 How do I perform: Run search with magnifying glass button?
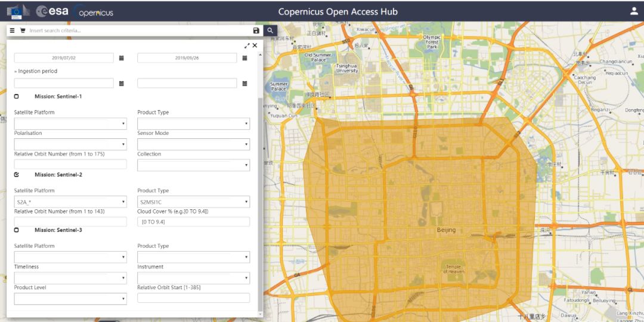coord(270,31)
